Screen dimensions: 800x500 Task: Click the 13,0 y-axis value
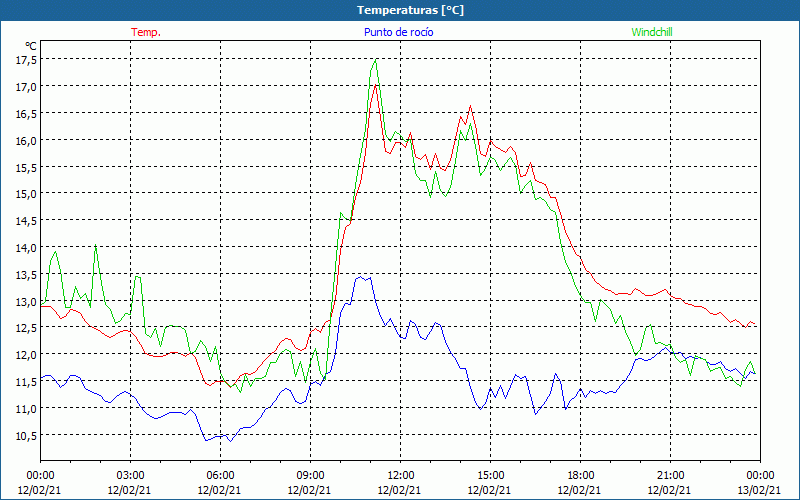pyautogui.click(x=27, y=302)
